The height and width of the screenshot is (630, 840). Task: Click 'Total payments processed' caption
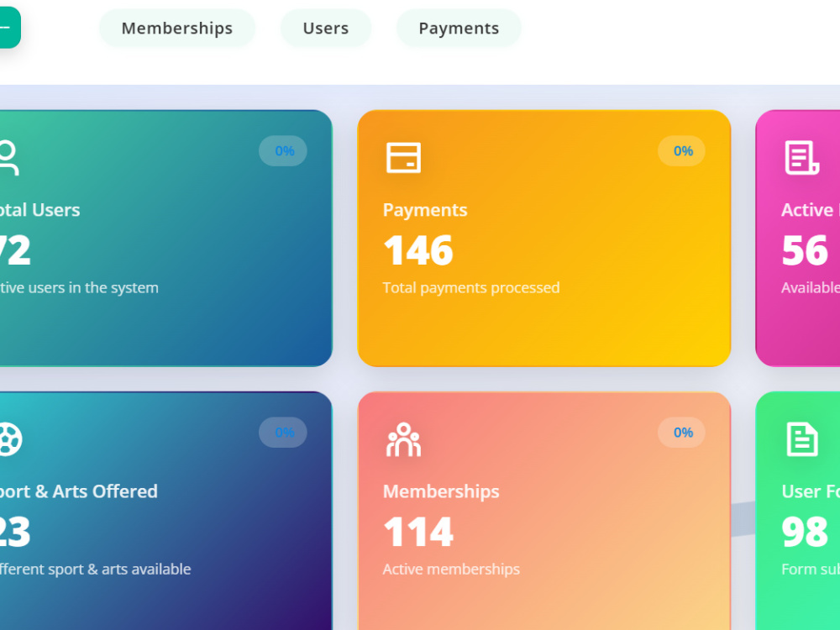click(471, 288)
